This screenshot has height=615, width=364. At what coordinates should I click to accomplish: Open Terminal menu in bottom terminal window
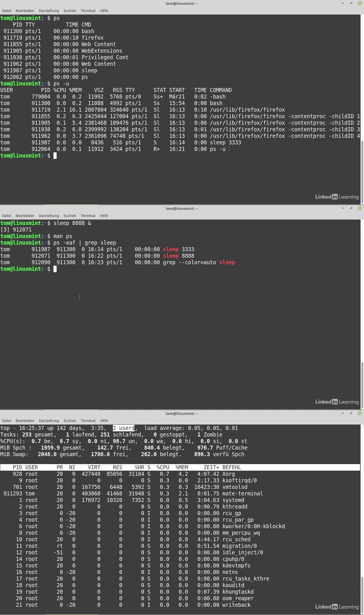point(88,421)
